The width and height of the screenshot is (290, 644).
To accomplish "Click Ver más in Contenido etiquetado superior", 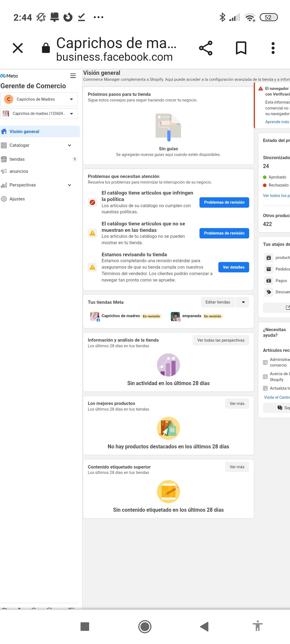I will coord(237,467).
